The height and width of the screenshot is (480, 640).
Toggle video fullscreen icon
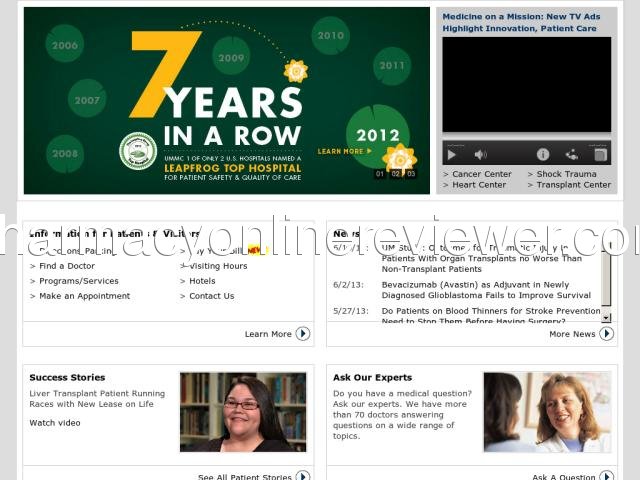coord(600,154)
